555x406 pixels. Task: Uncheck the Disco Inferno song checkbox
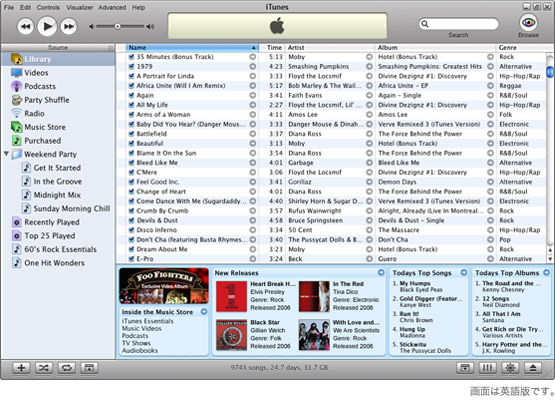[131, 230]
